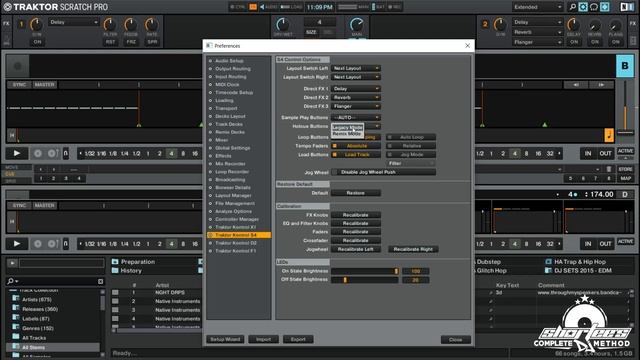Enable Auto Loop for loop buttons
Screen dimensions: 640x360
411,137
